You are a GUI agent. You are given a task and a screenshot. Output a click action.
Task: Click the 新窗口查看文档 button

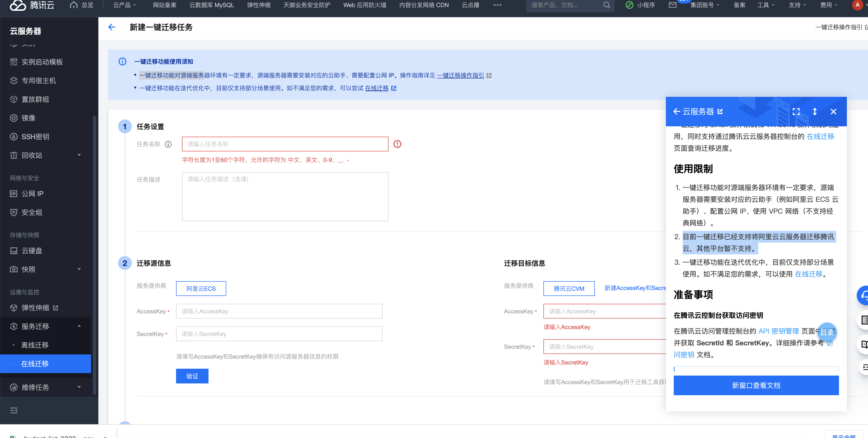(756, 385)
